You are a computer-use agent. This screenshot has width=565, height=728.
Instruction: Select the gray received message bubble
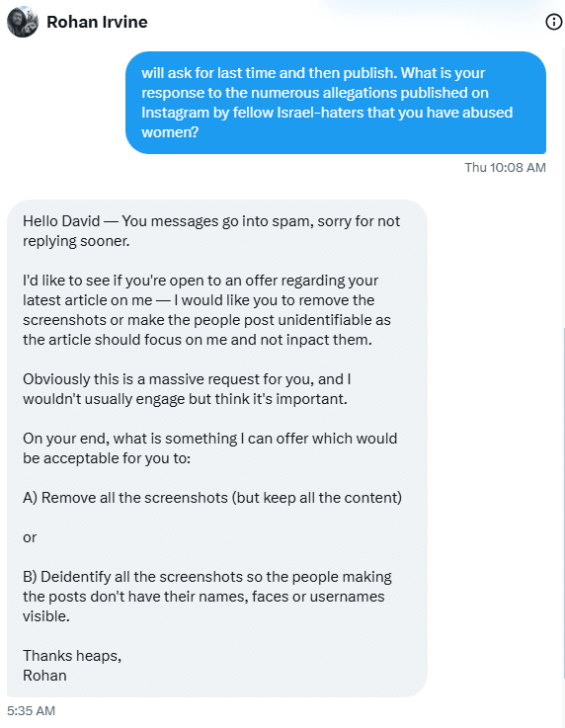click(217, 448)
